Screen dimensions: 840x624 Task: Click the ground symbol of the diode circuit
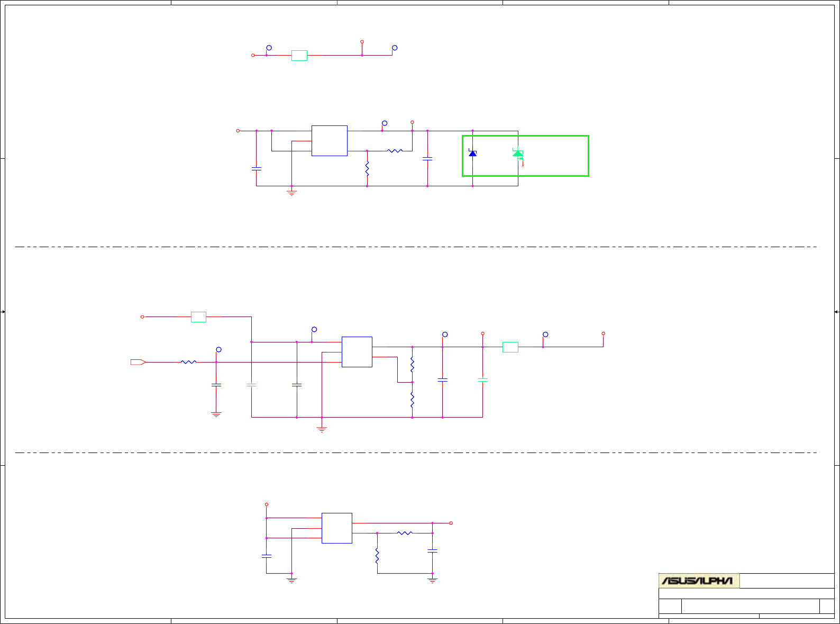click(291, 193)
